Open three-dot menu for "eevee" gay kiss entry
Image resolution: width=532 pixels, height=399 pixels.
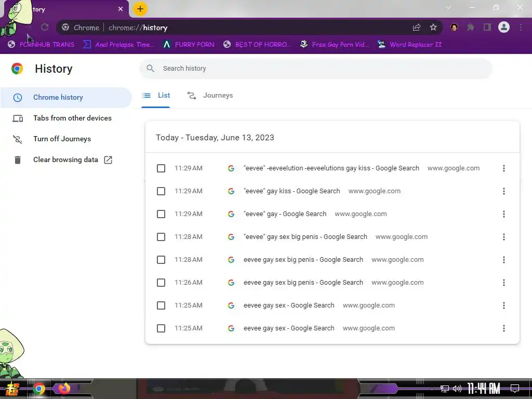[504, 191]
